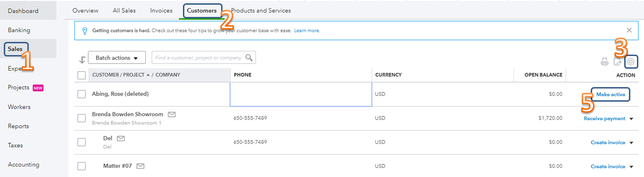Open Products and Services tab
The width and height of the screenshot is (644, 177).
(261, 10)
